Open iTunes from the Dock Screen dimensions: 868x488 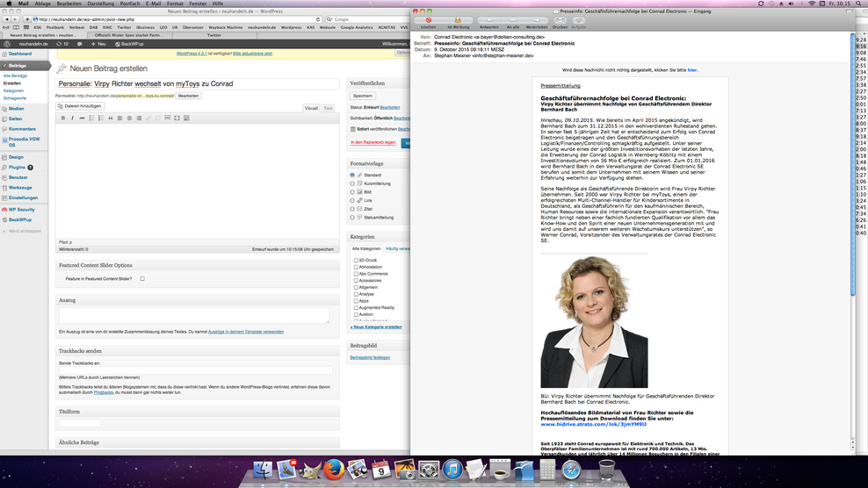[x=452, y=470]
